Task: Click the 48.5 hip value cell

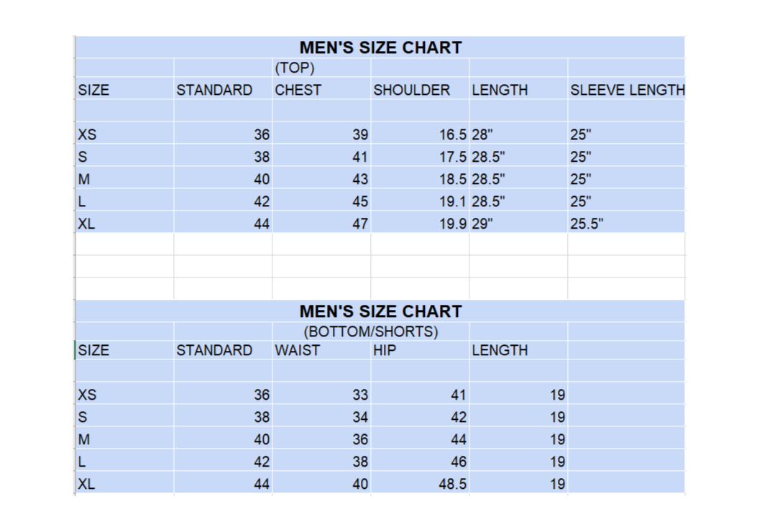Action: pyautogui.click(x=452, y=485)
